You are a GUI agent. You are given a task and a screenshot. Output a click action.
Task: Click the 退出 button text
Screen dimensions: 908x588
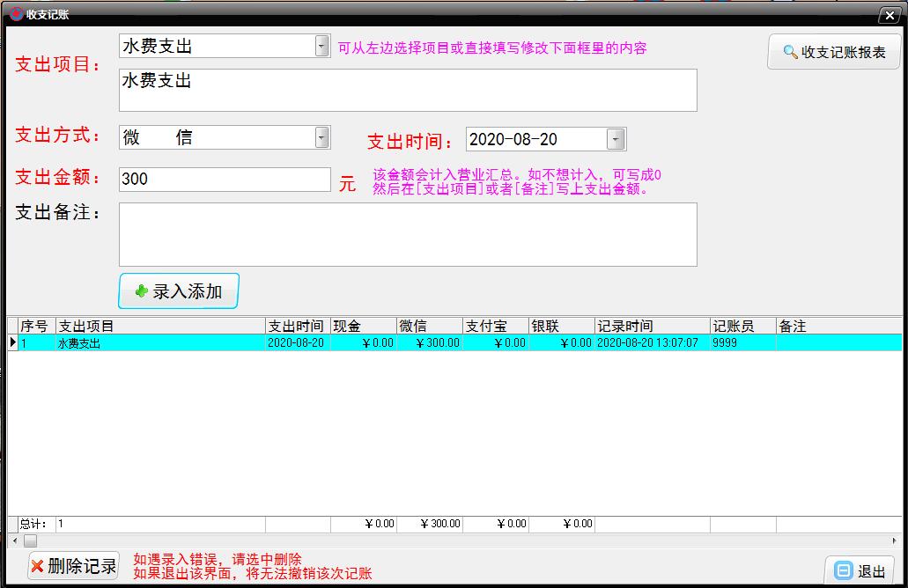click(871, 571)
